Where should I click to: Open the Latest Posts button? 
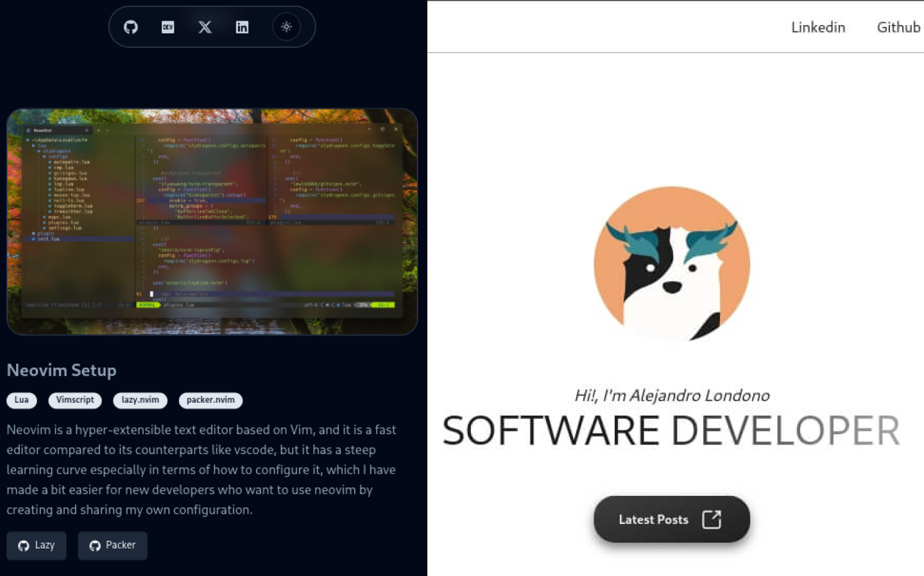pos(671,520)
